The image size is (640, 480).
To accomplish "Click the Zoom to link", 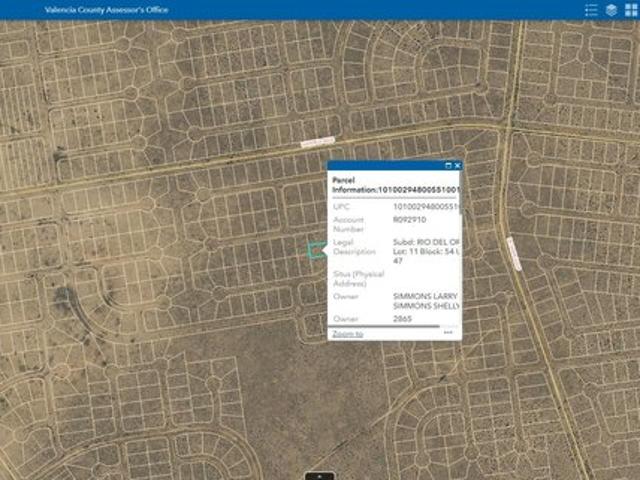I will pos(347,333).
